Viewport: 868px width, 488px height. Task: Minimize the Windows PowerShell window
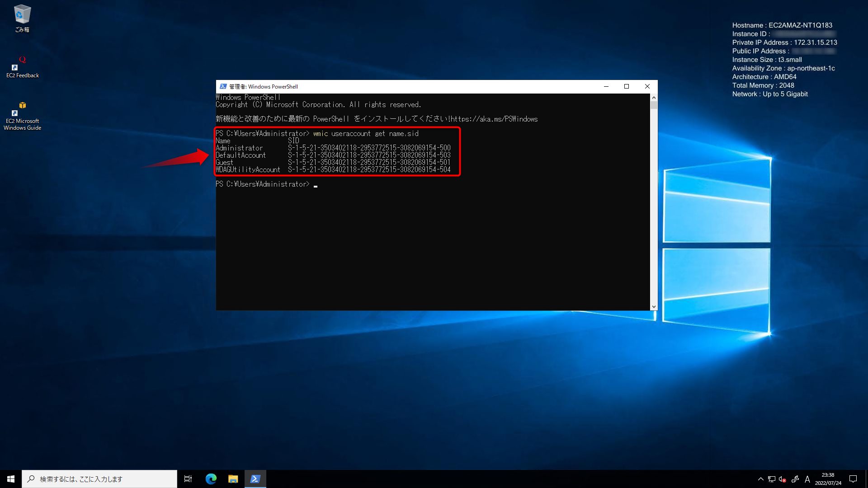(606, 86)
